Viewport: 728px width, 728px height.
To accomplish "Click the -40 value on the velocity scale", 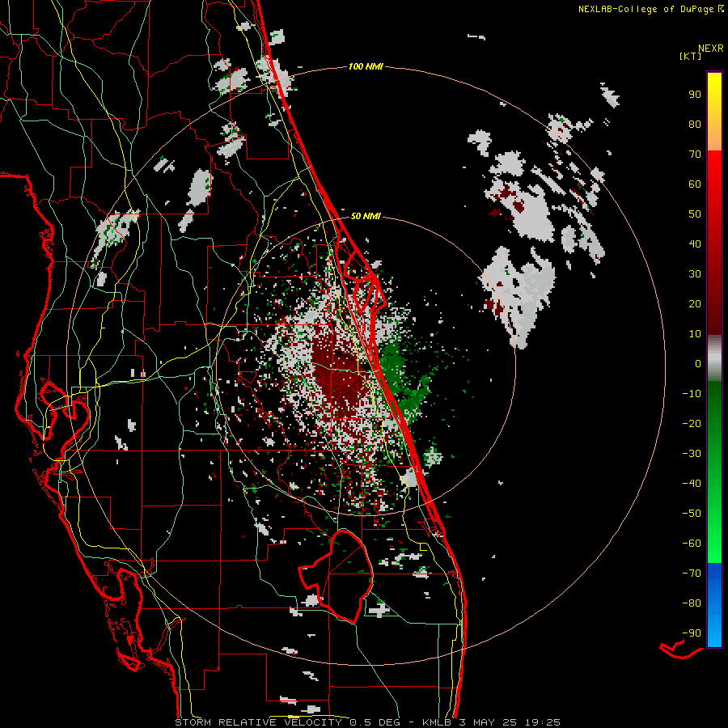I will 692,484.
